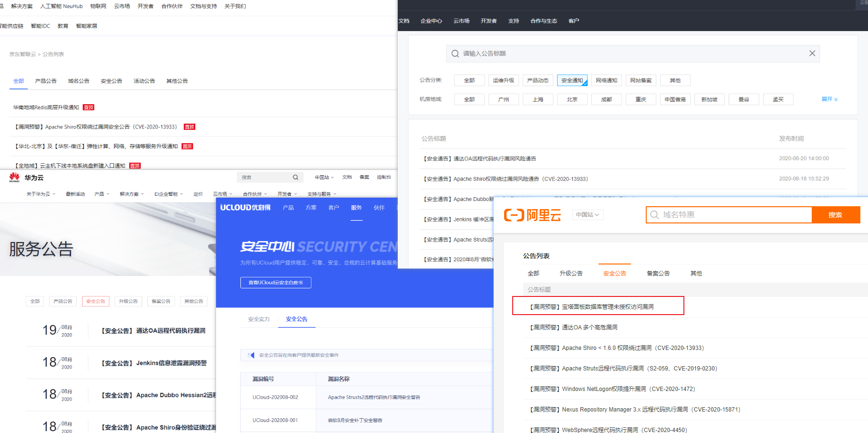The image size is (868, 433).
Task: Click the magnifier icon in announcement title search
Action: 455,53
